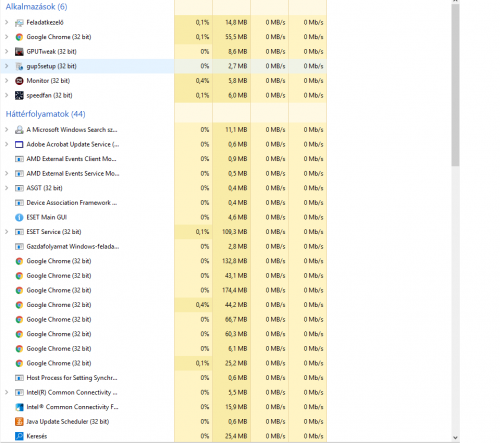Click the Java Update Scheduler icon
This screenshot has width=500, height=443.
point(19,422)
